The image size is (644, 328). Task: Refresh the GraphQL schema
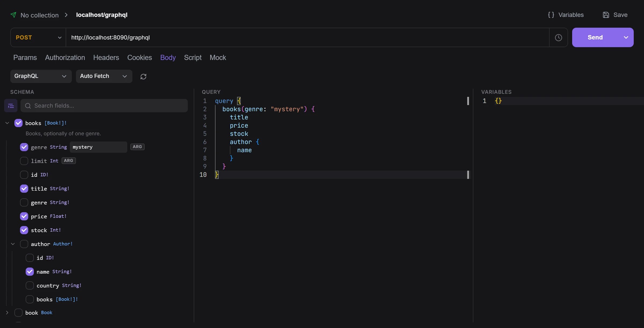(x=143, y=77)
